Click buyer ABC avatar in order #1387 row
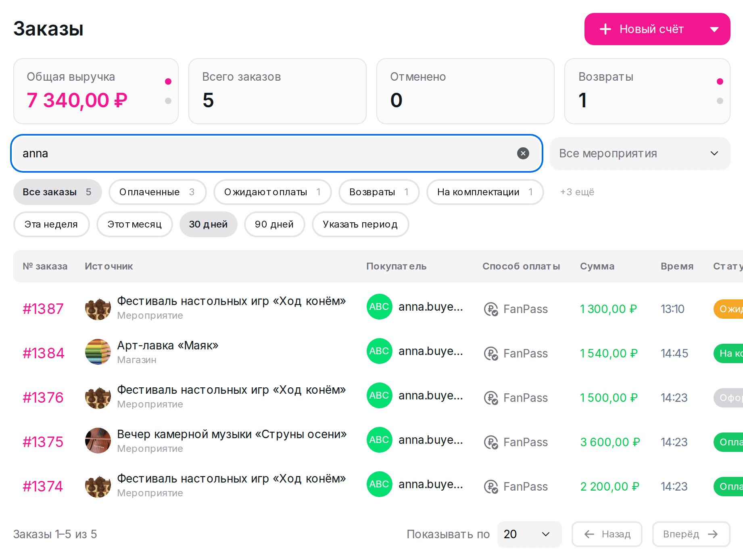Viewport: 743px width, 560px height. click(x=379, y=307)
